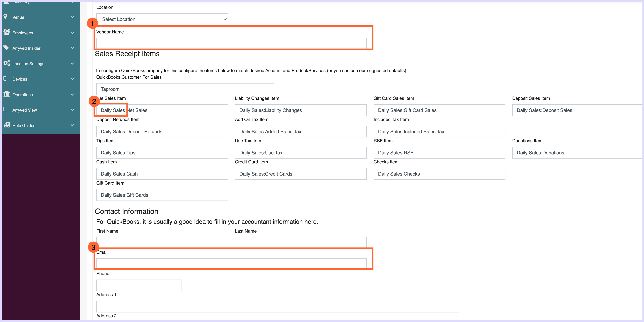This screenshot has height=322, width=644.
Task: Open Arryved View in the sidebar
Action: (x=41, y=110)
